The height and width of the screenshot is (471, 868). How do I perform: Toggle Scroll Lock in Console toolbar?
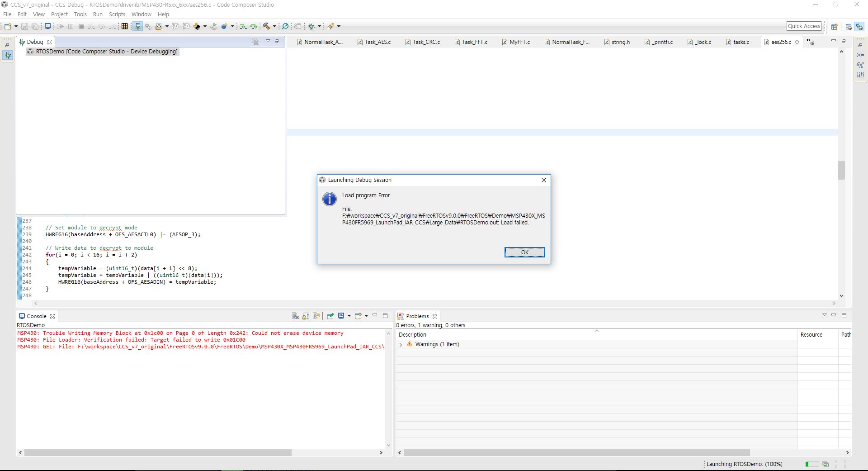[306, 316]
